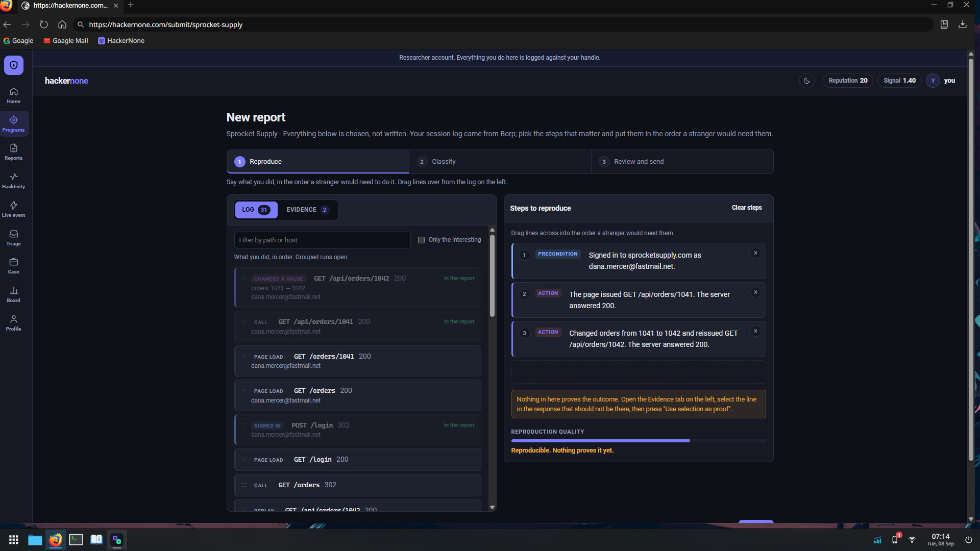Open Firefox in the taskbar

coord(56,540)
